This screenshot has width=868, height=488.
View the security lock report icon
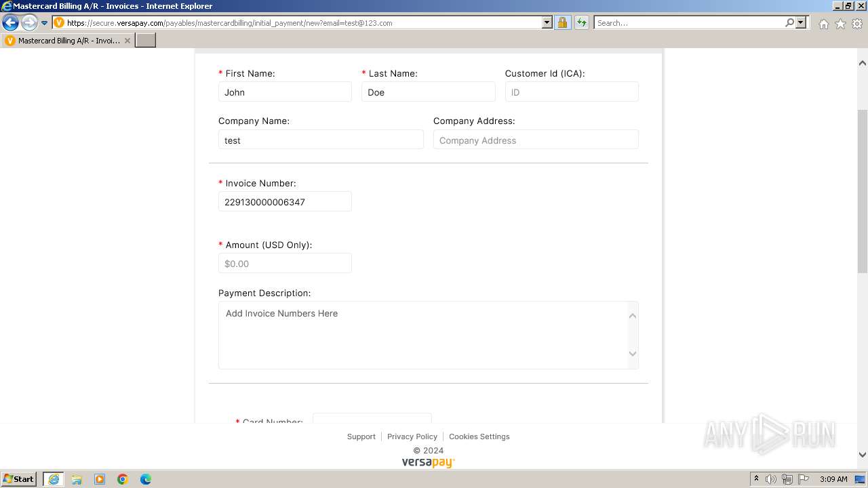562,23
